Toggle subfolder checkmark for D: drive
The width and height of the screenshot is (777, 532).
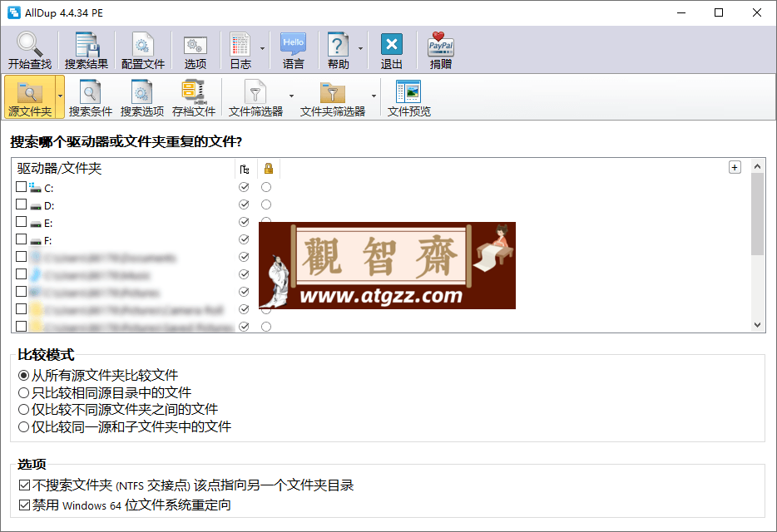click(x=244, y=204)
